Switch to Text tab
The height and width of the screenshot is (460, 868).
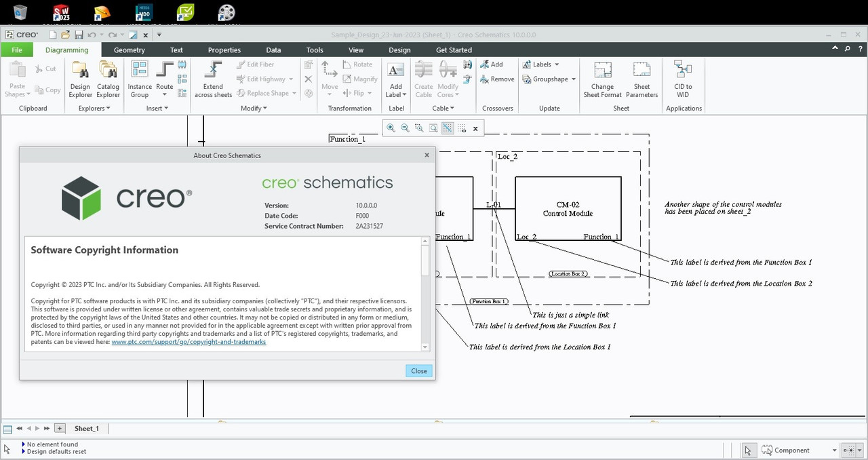click(176, 50)
